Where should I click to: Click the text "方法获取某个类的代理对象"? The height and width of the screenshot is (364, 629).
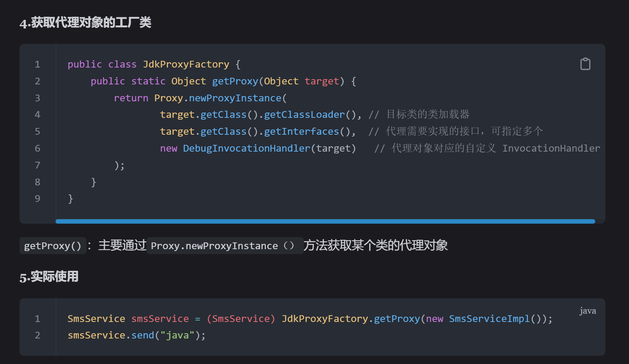376,245
